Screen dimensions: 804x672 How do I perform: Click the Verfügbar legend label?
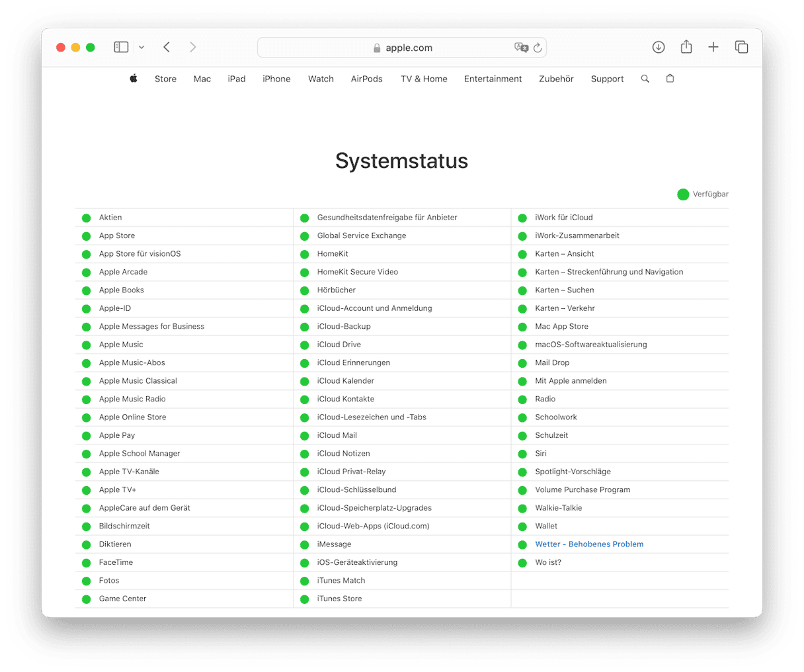click(711, 194)
